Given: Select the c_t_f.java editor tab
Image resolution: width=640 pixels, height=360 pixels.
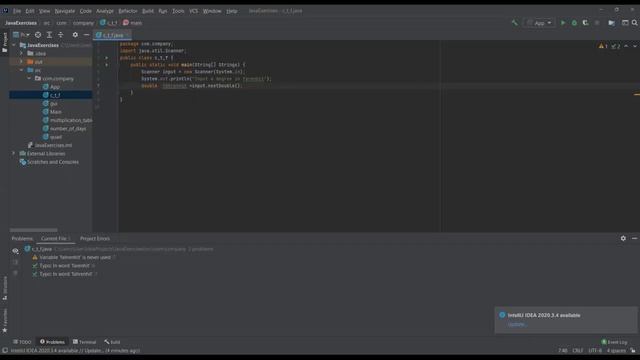Looking at the screenshot, I should (112, 35).
